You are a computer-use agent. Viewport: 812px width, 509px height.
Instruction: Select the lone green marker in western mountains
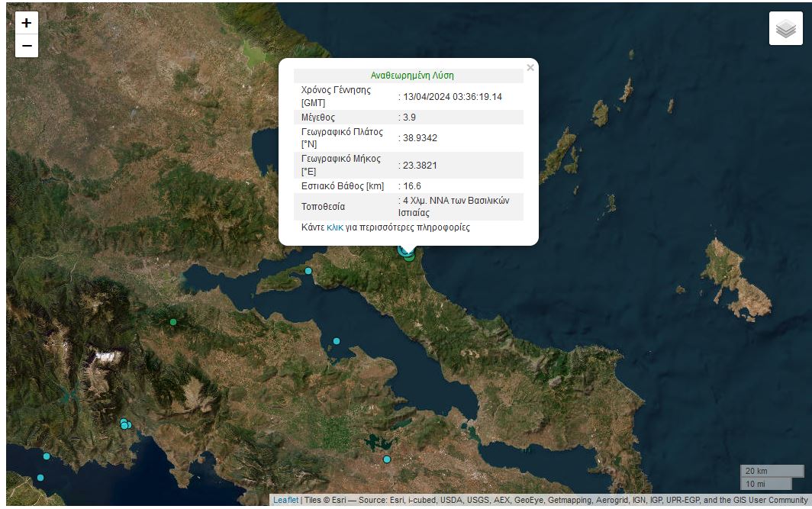point(173,322)
